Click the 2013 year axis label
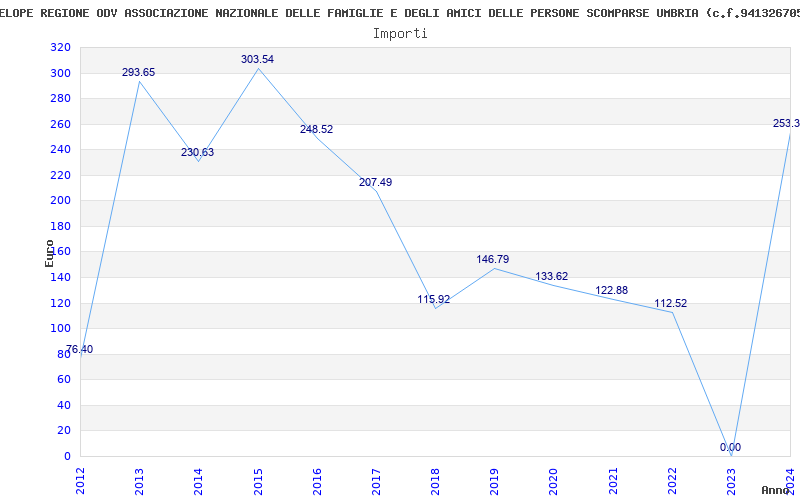 [x=139, y=481]
